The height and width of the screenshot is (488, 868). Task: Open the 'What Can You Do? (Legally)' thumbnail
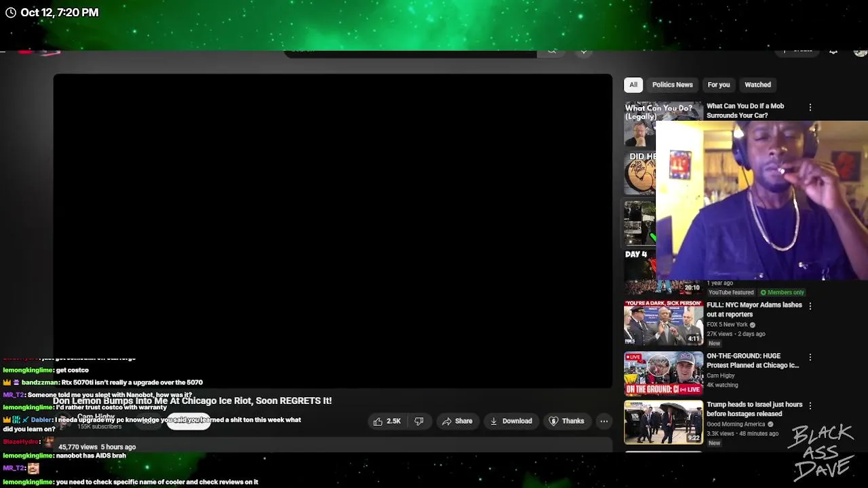coord(640,123)
